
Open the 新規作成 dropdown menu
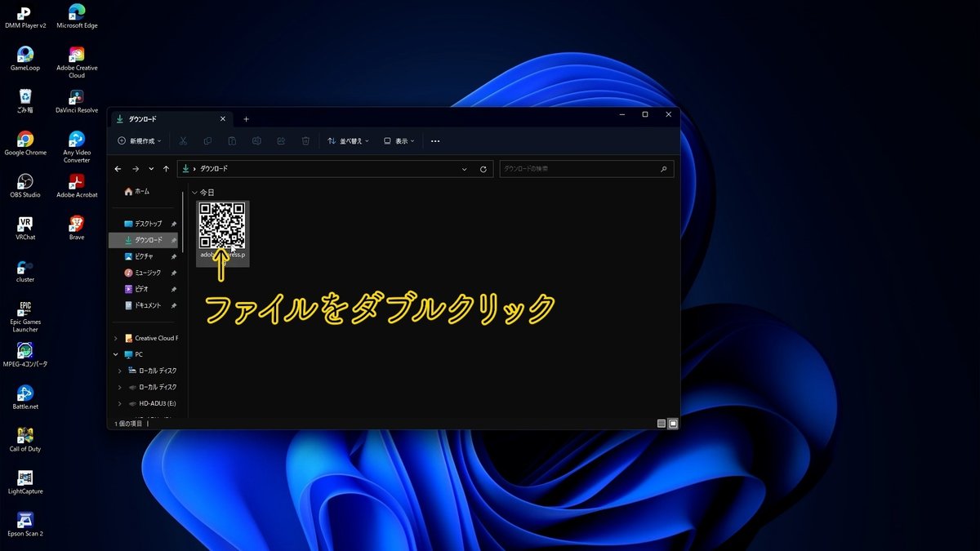click(140, 141)
